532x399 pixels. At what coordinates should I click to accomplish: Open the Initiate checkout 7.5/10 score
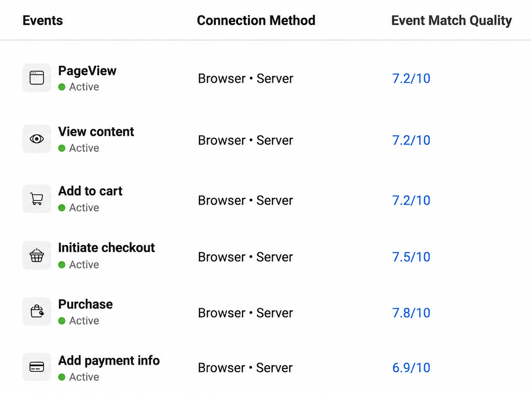[411, 257]
